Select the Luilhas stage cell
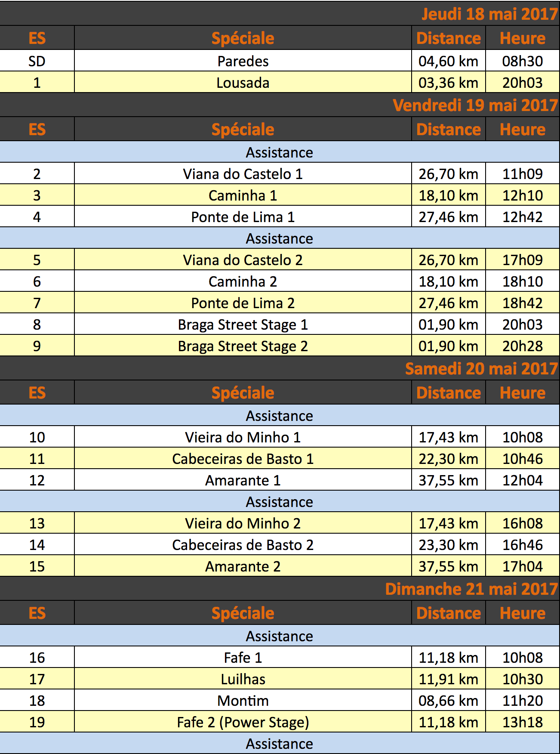This screenshot has height=754, width=560. pyautogui.click(x=243, y=679)
